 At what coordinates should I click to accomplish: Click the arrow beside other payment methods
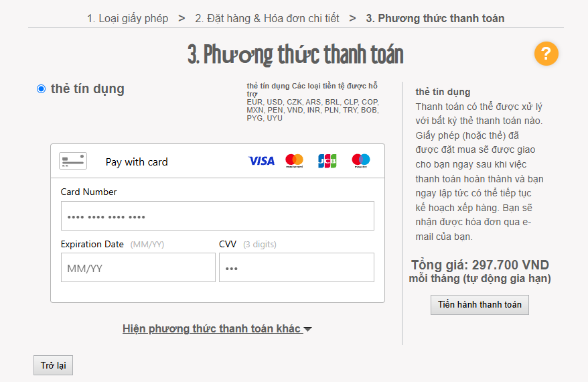tap(308, 329)
